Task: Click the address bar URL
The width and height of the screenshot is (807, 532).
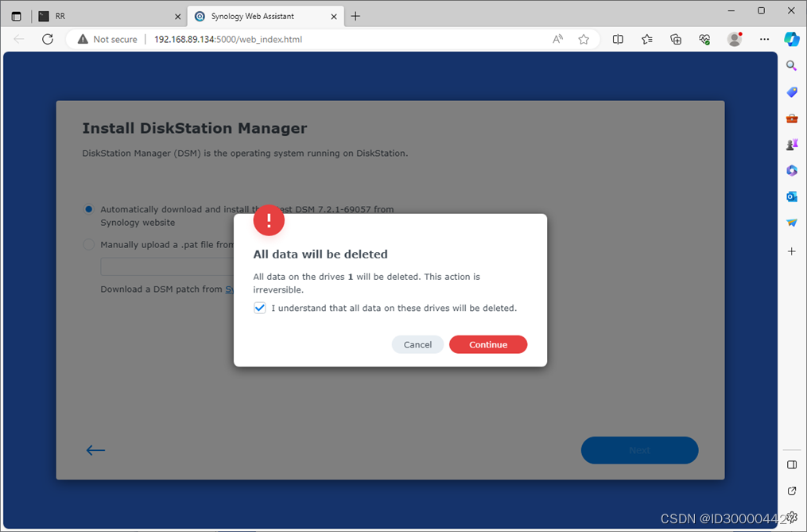Action: coord(228,39)
